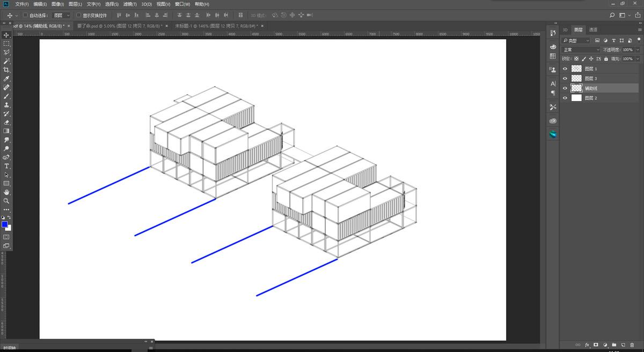Image resolution: width=644 pixels, height=352 pixels.
Task: Open the Character panel icon
Action: [x=553, y=84]
